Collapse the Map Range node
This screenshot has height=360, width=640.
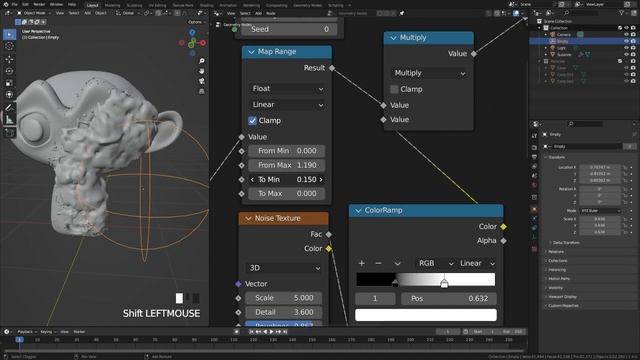tap(251, 52)
